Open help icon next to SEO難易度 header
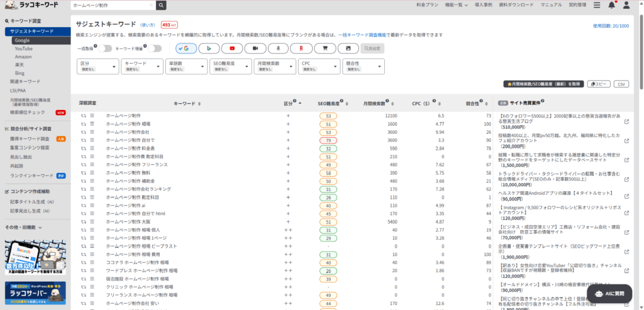Viewport: 644px width, 310px height. 341,101
